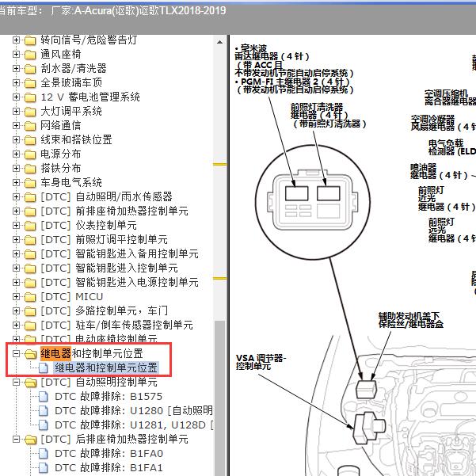Screen dimensions: 476x476
Task: Click folder icon for [DTC] 仪表控制单元
Action: pyautogui.click(x=30, y=226)
